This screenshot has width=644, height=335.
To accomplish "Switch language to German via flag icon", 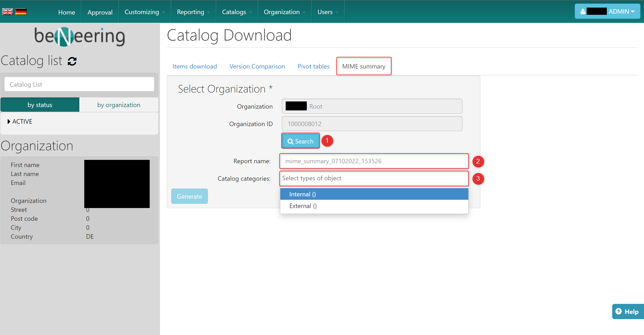I will [21, 11].
